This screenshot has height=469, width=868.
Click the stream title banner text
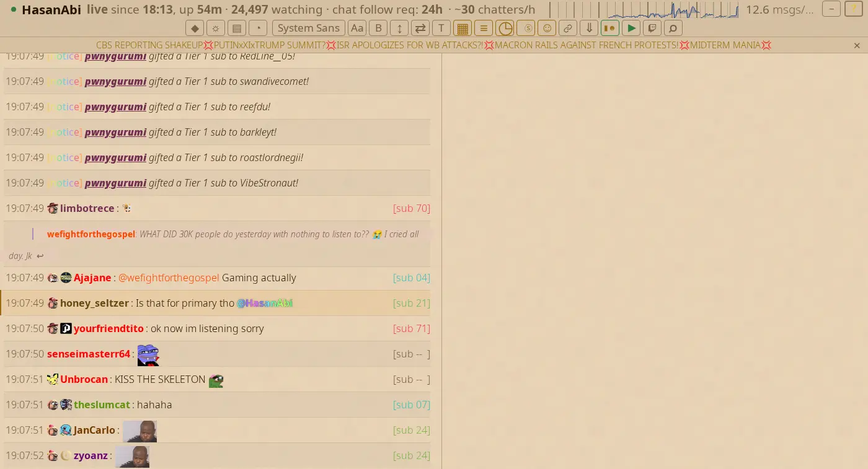[434, 45]
